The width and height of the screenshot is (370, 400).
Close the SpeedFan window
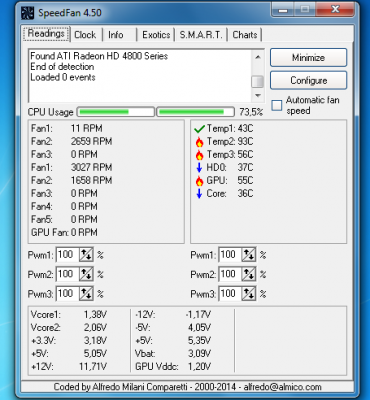tap(335, 10)
